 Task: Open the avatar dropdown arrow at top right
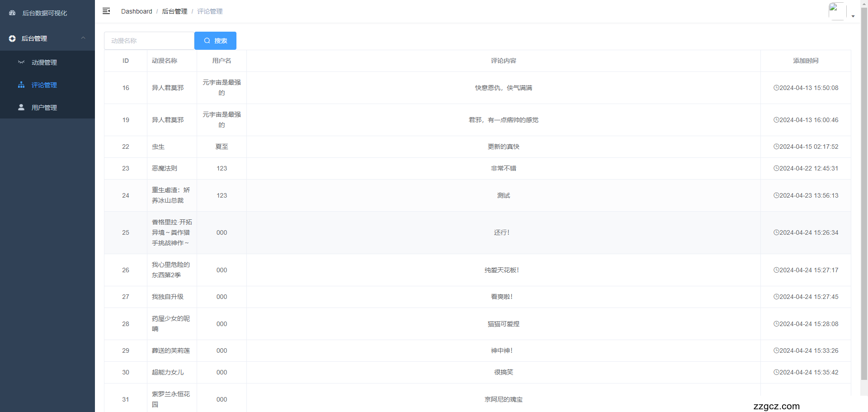(x=853, y=16)
